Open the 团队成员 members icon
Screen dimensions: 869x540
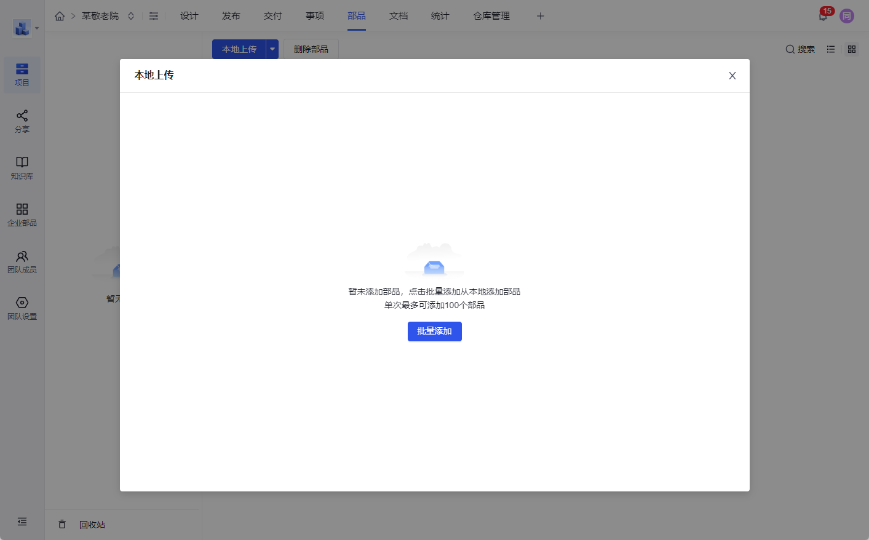pos(22,261)
